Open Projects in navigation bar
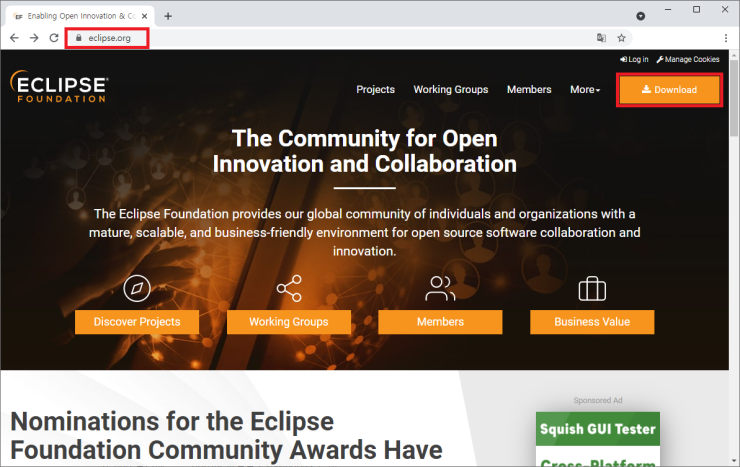The image size is (740, 467). pos(375,90)
